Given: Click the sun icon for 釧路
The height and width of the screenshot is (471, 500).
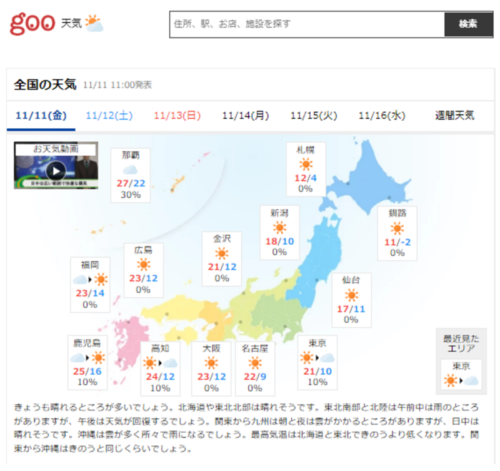Looking at the screenshot, I should click(397, 229).
